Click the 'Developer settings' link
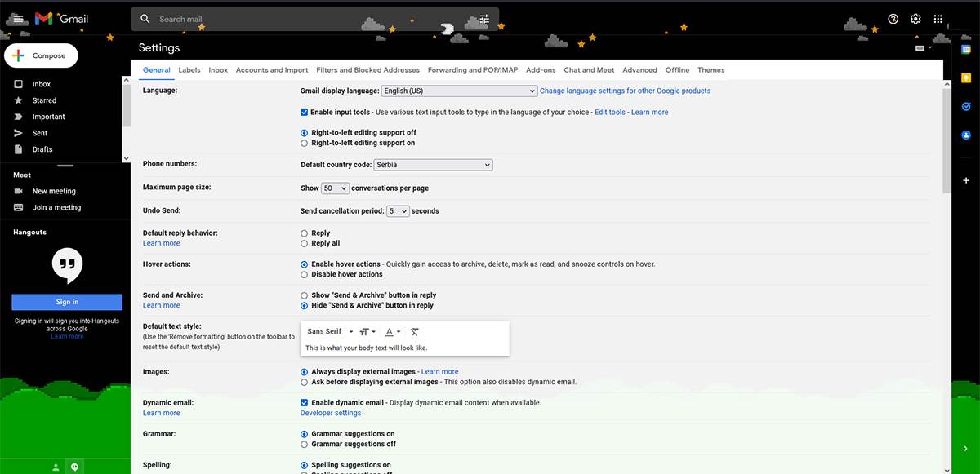Viewport: 980px width, 474px height. coord(330,412)
